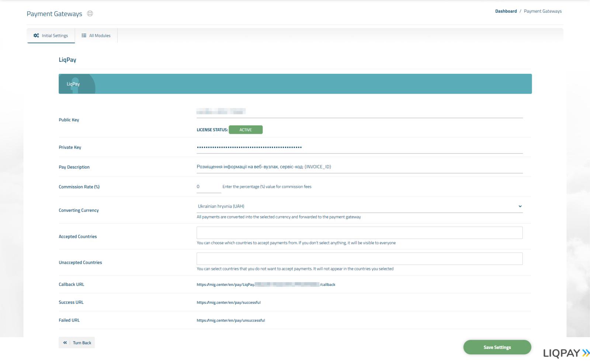Go to Dashboard via breadcrumb
590x364 pixels.
(x=506, y=11)
